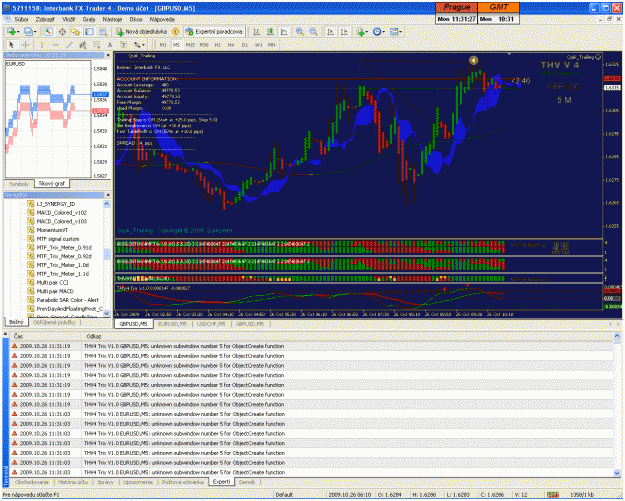Switch to M15 timeframe

[x=190, y=45]
